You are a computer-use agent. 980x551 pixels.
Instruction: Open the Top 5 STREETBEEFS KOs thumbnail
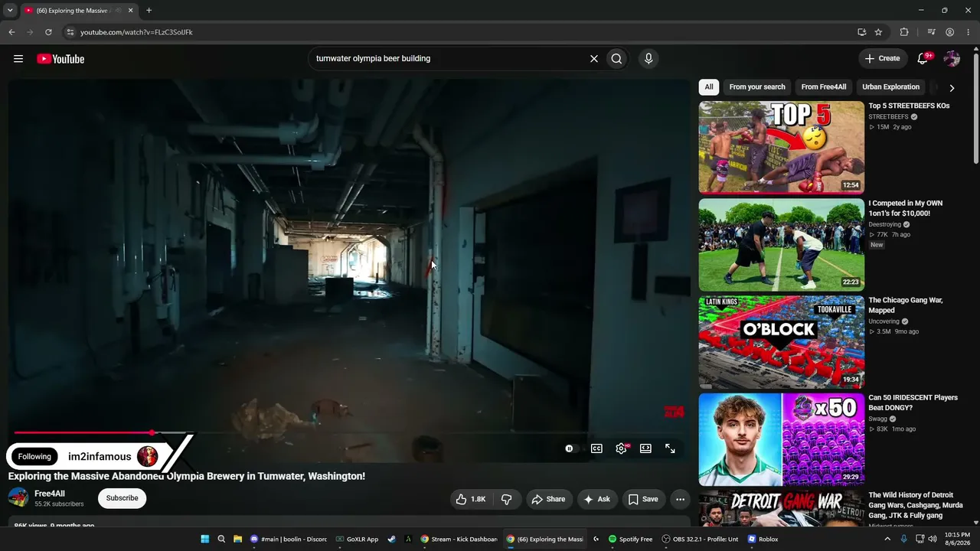[x=782, y=147]
